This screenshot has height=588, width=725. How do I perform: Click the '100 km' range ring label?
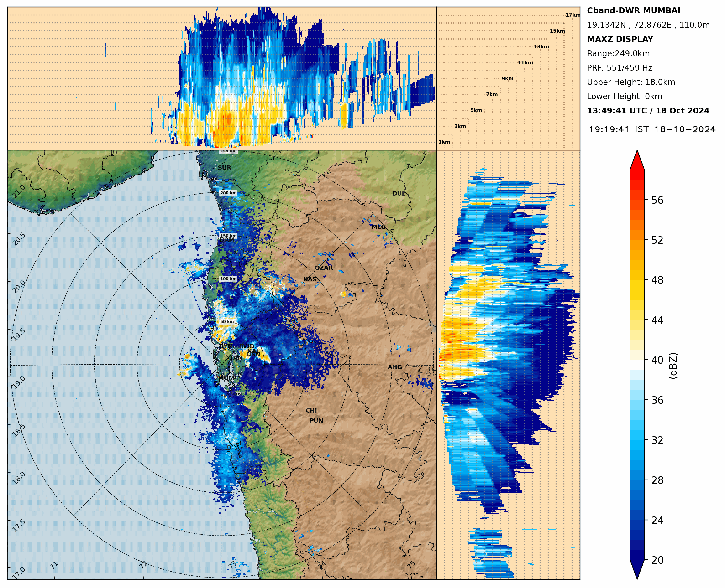228,279
